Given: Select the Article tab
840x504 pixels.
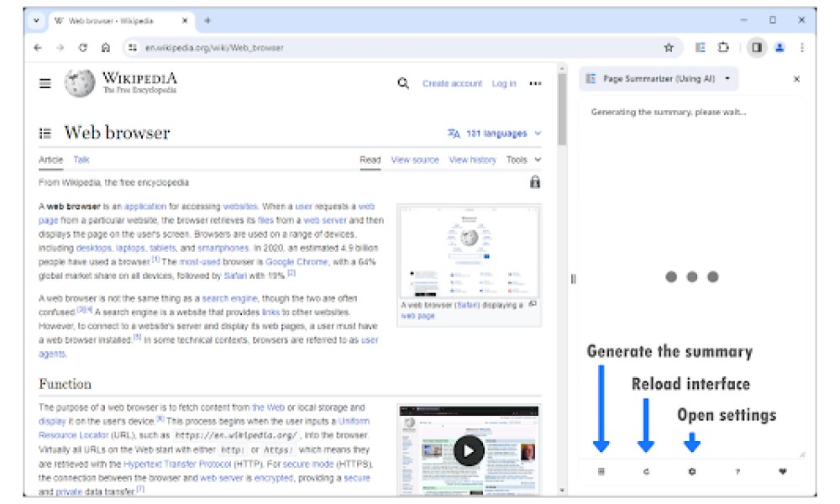Looking at the screenshot, I should (50, 160).
